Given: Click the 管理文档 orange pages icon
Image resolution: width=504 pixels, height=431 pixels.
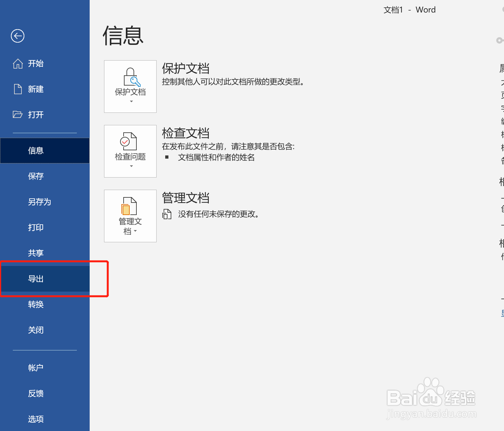Looking at the screenshot, I should point(129,206).
